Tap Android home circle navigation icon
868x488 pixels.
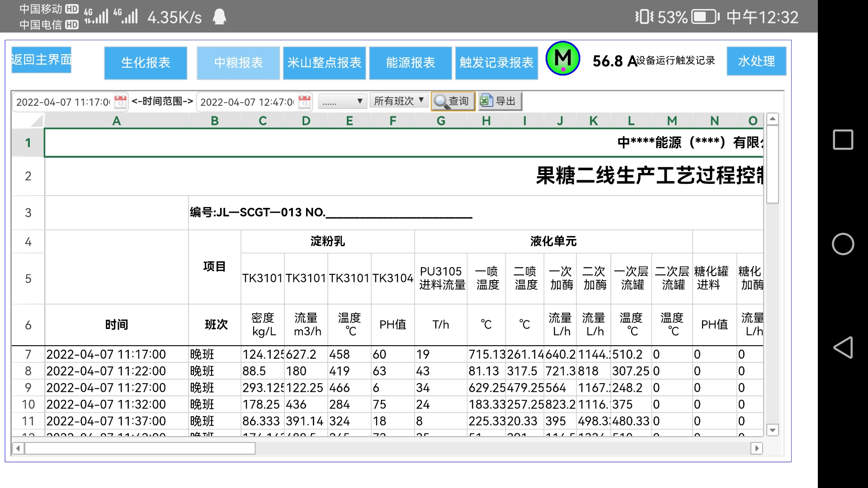pyautogui.click(x=843, y=244)
